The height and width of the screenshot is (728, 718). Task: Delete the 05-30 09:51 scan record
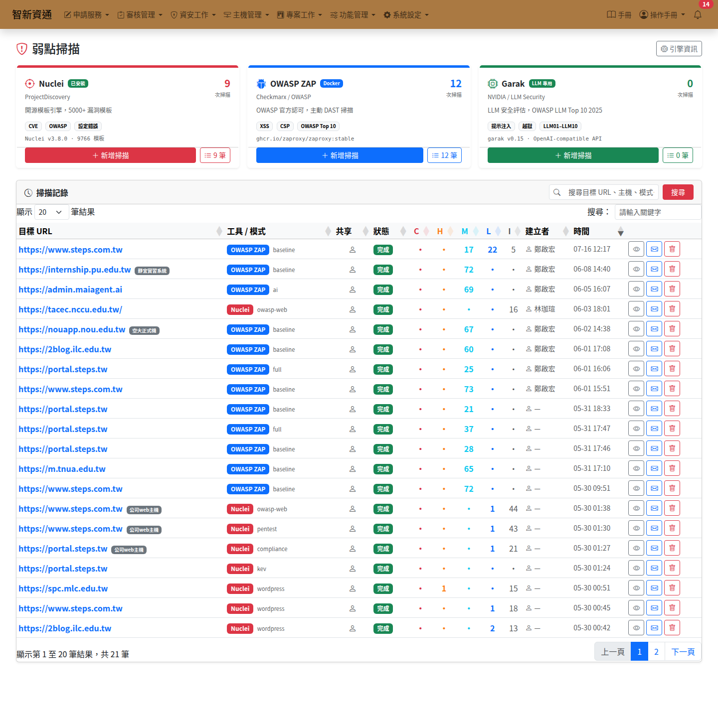(672, 488)
